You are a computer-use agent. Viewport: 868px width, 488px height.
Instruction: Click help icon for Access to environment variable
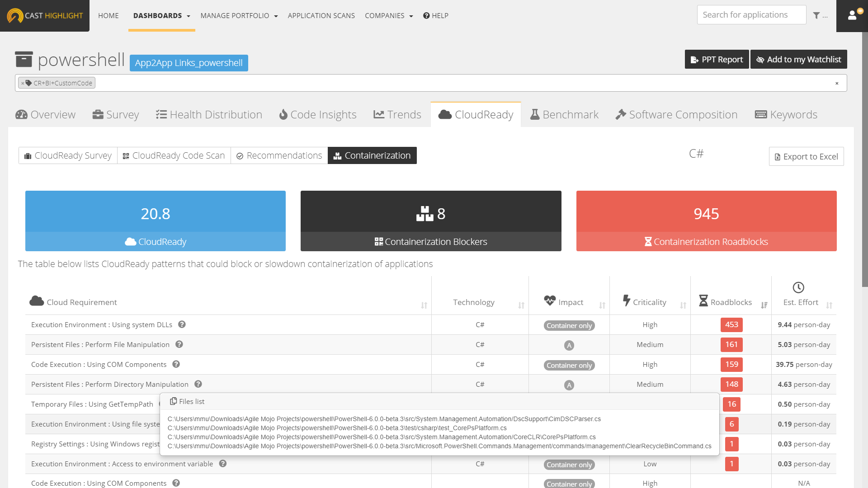click(222, 464)
